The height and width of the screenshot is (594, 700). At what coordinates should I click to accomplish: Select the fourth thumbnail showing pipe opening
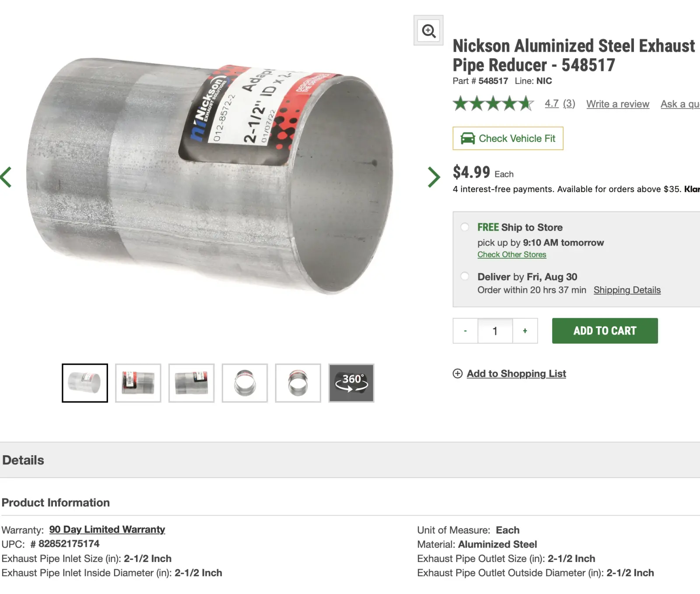(x=245, y=383)
